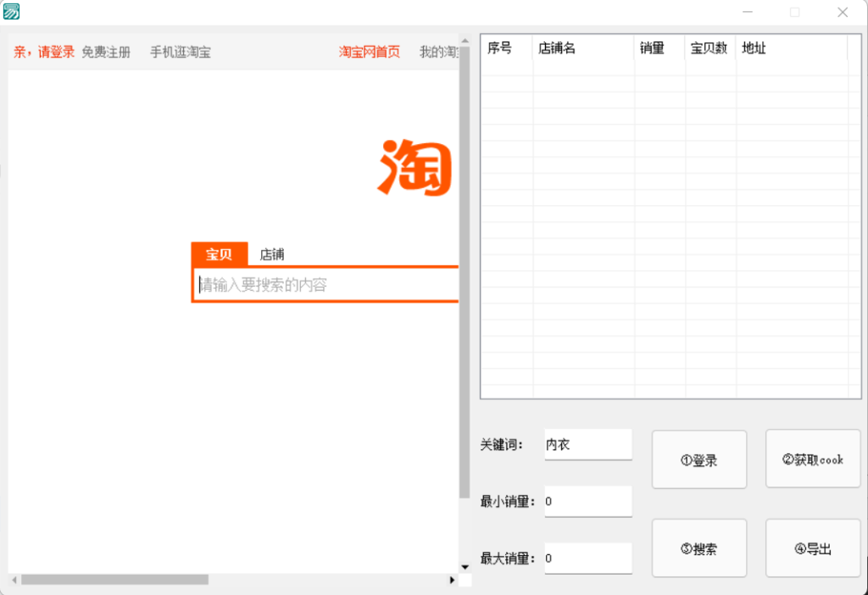868x595 pixels.
Task: Click the orange Taobao logo
Action: pos(415,167)
